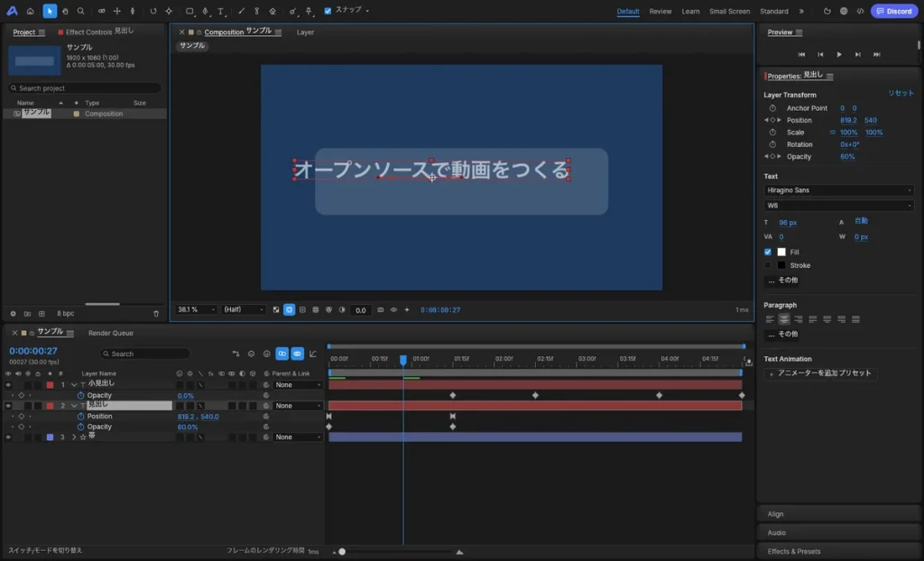
Task: Click the white Fill color swatch
Action: tap(781, 252)
